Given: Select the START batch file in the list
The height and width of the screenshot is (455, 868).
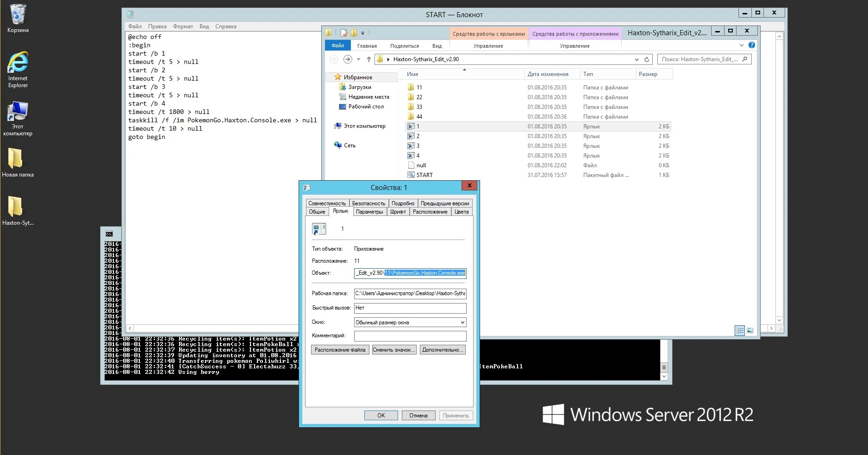Looking at the screenshot, I should pos(424,175).
